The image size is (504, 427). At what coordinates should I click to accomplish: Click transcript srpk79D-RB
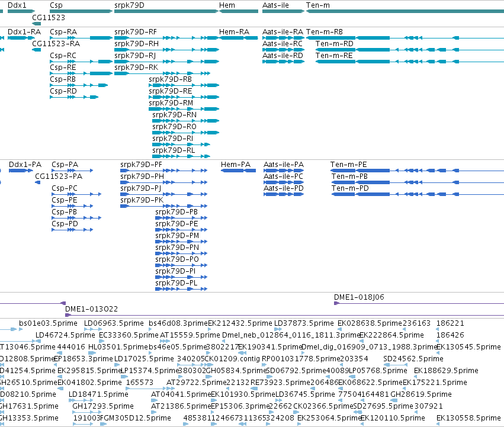(171, 79)
